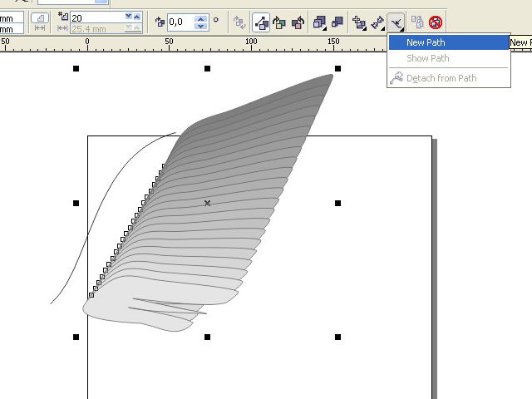Increase blend steps with up arrow
This screenshot has width=532, height=399.
tap(128, 15)
